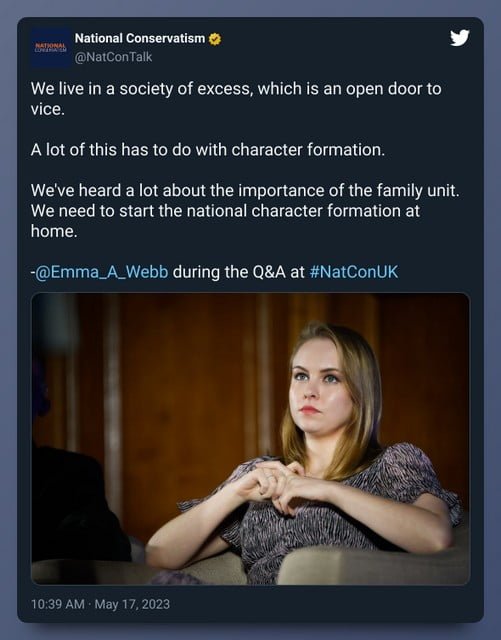The width and height of the screenshot is (501, 640).
Task: Open the @Emma_A_Webb mention link
Action: 102,272
